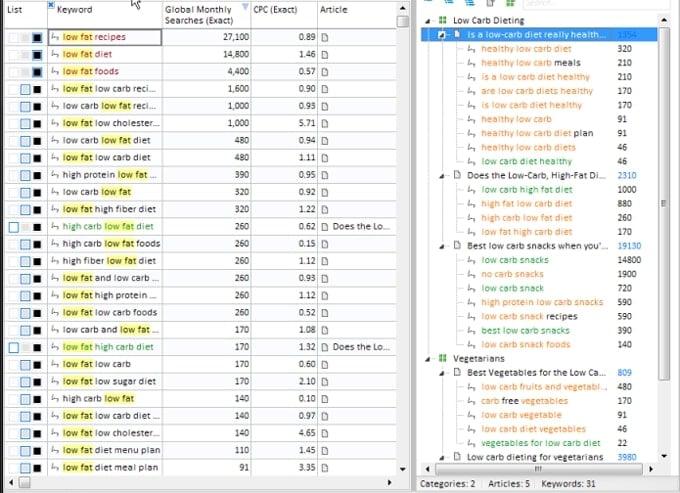This screenshot has width=680, height=493.
Task: Click the keyword arrow icon before 'low fat recipes'
Action: click(55, 37)
